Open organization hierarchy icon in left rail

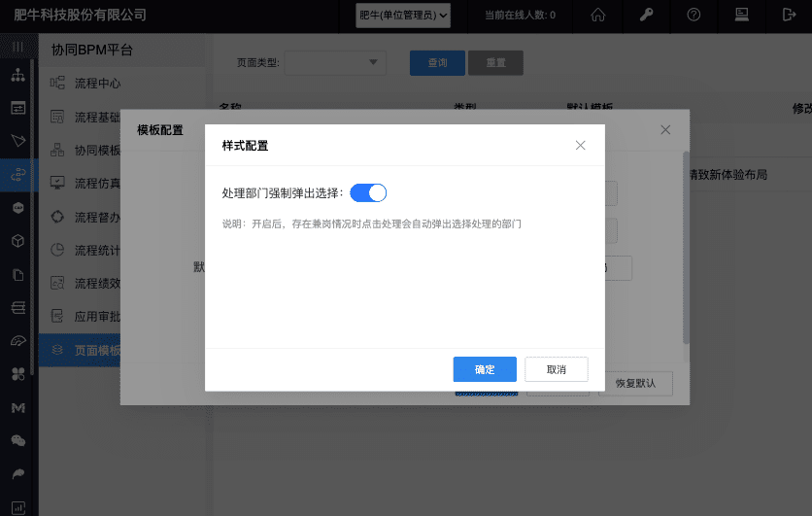click(18, 75)
